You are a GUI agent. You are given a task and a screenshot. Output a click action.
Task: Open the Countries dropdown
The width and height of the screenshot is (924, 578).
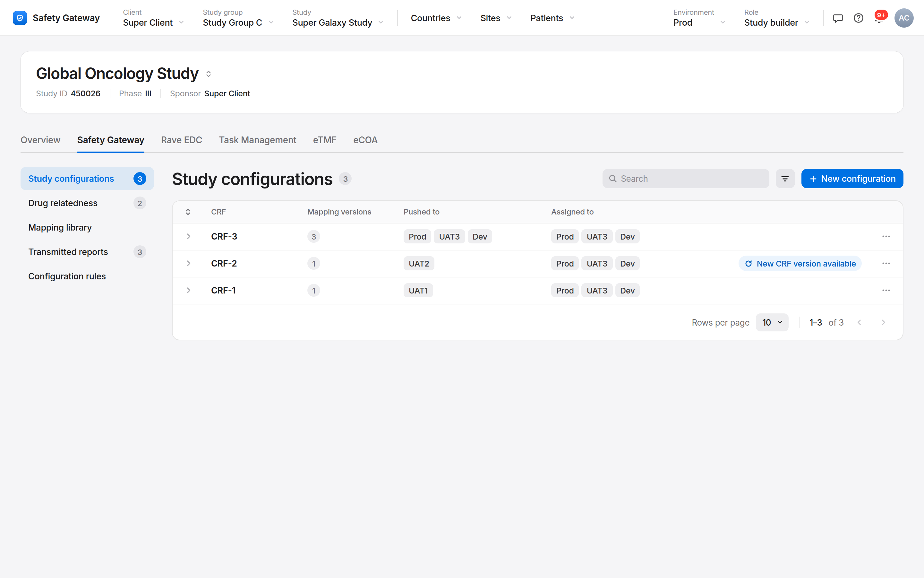pos(436,18)
